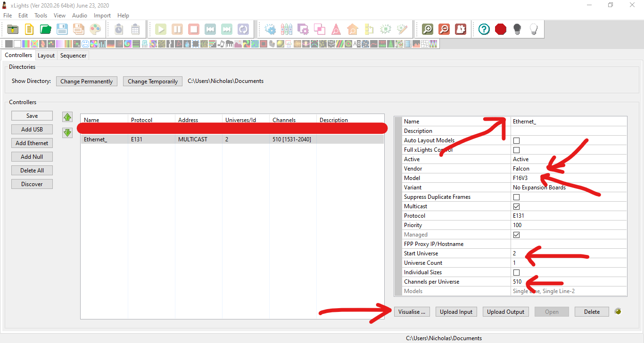Click the house with magnifier icon
This screenshot has height=343, width=644.
[x=353, y=29]
